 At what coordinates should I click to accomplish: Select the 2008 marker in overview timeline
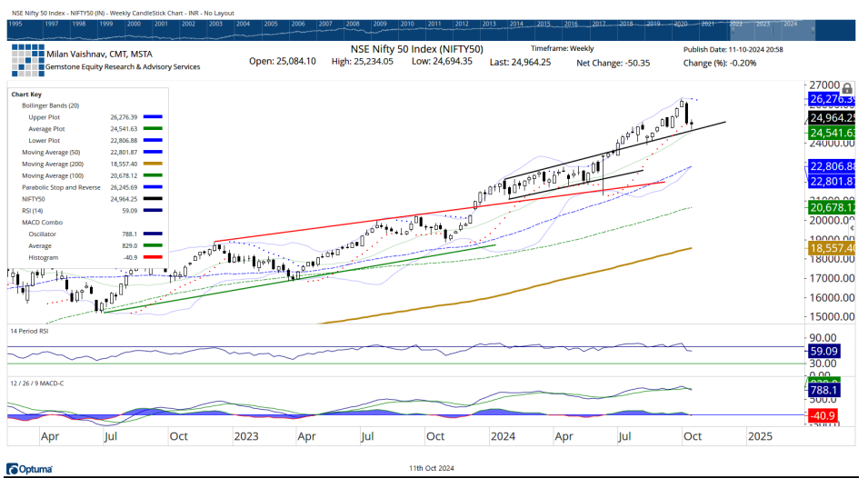coord(353,24)
